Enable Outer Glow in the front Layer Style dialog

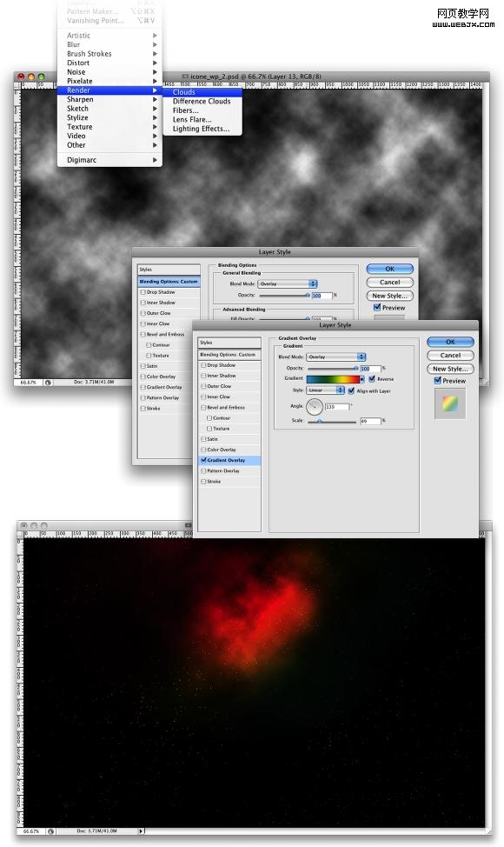[203, 386]
